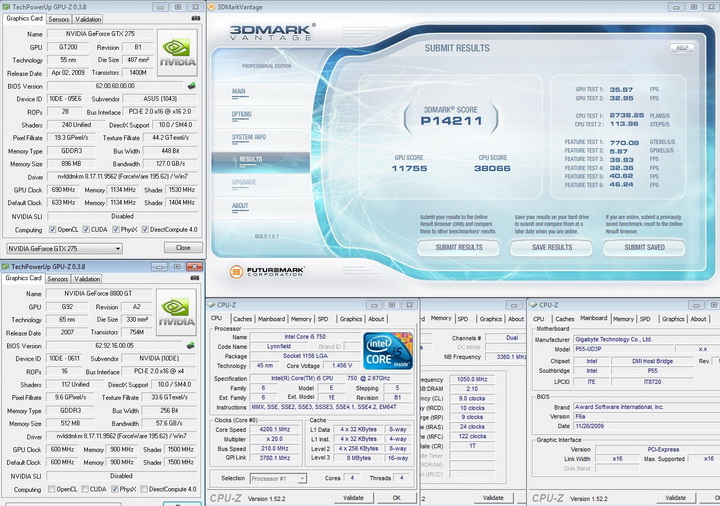Click Validate button in CPU-Z processor window
The width and height of the screenshot is (720, 506).
(353, 498)
